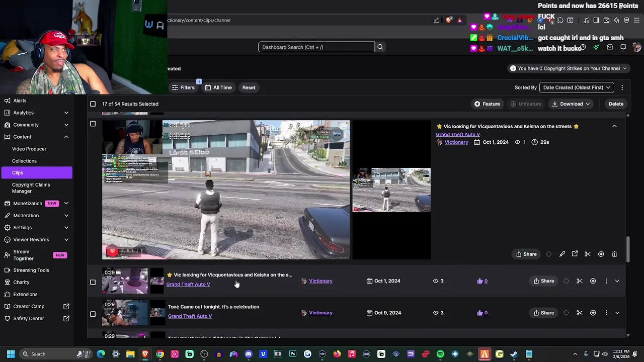Collapse the expanded clip details chevron
Viewport: 644px width, 362px height.
point(614,126)
